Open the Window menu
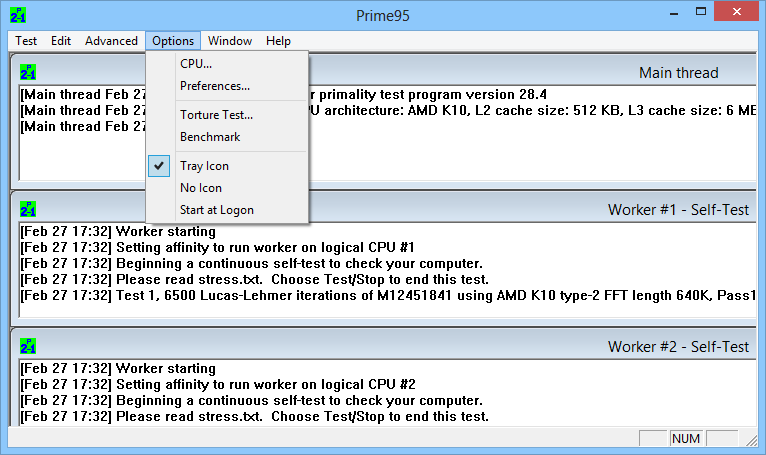766x455 pixels. (x=230, y=41)
